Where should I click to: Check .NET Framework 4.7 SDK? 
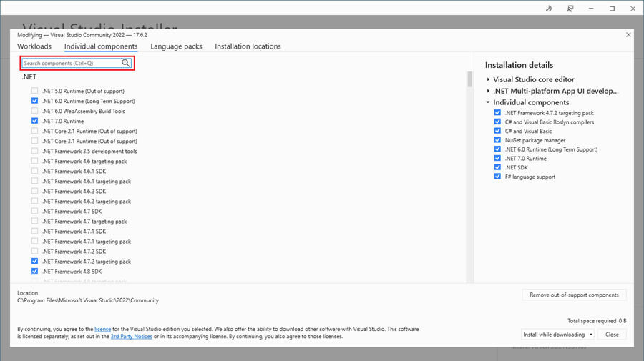click(34, 211)
